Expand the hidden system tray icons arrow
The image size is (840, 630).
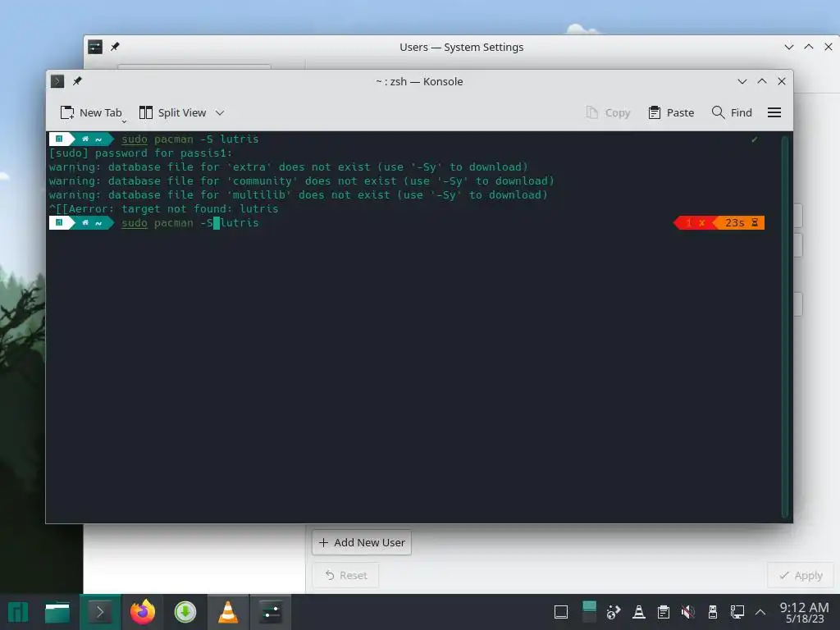pos(760,612)
